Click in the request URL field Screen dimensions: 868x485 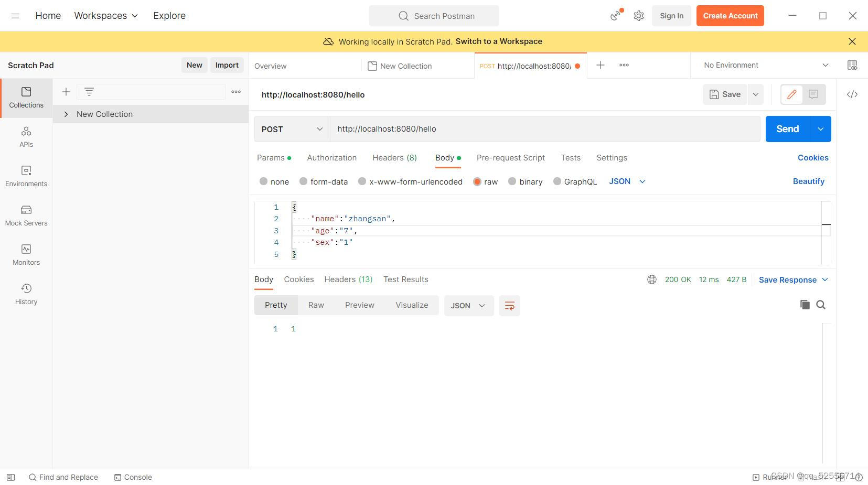tap(545, 129)
